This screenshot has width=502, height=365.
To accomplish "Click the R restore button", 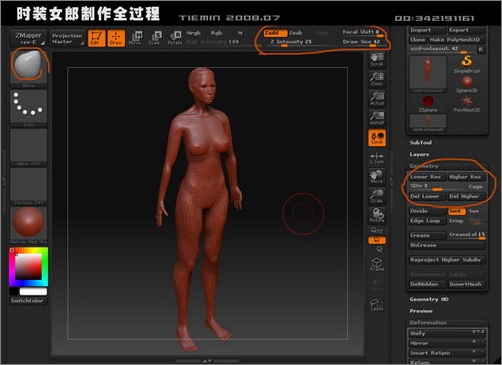I will click(x=481, y=49).
